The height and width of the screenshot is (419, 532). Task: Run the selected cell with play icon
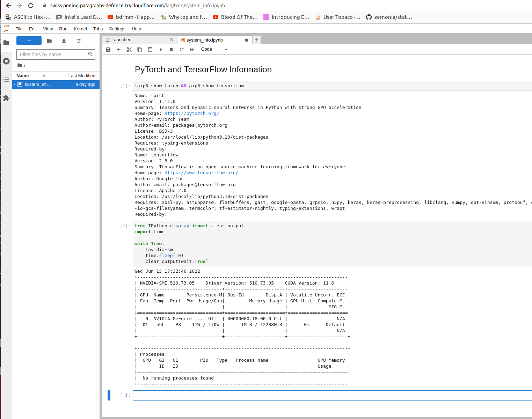161,50
